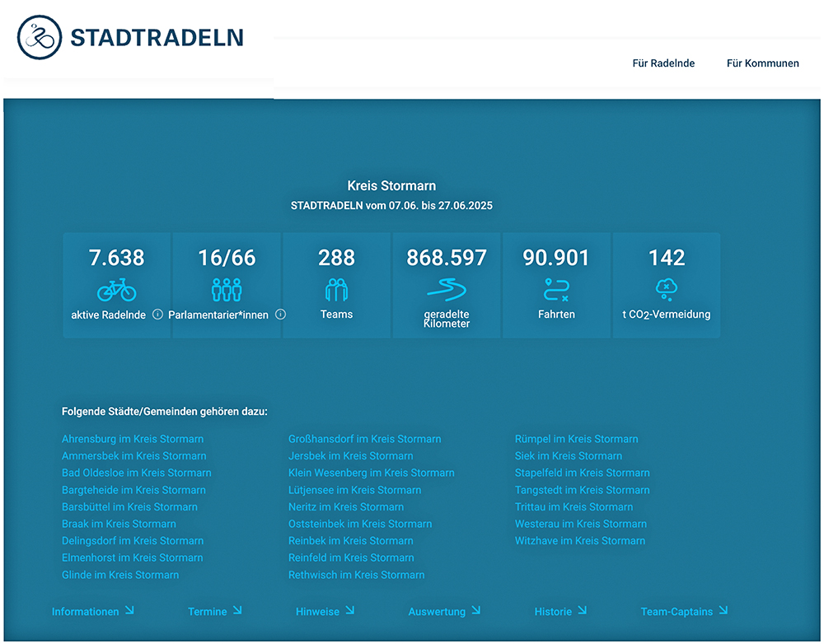
Task: Open Oststeinbek im Kreis Stormarn
Action: point(360,523)
